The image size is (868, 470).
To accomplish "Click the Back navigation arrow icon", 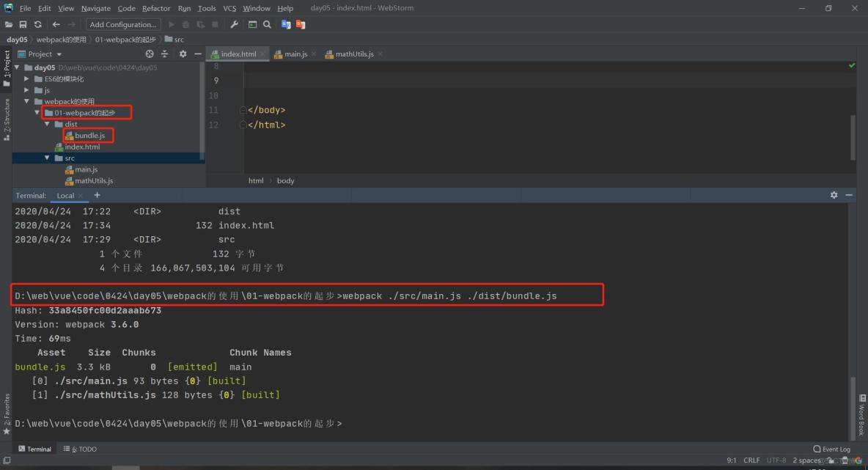I will tap(56, 24).
